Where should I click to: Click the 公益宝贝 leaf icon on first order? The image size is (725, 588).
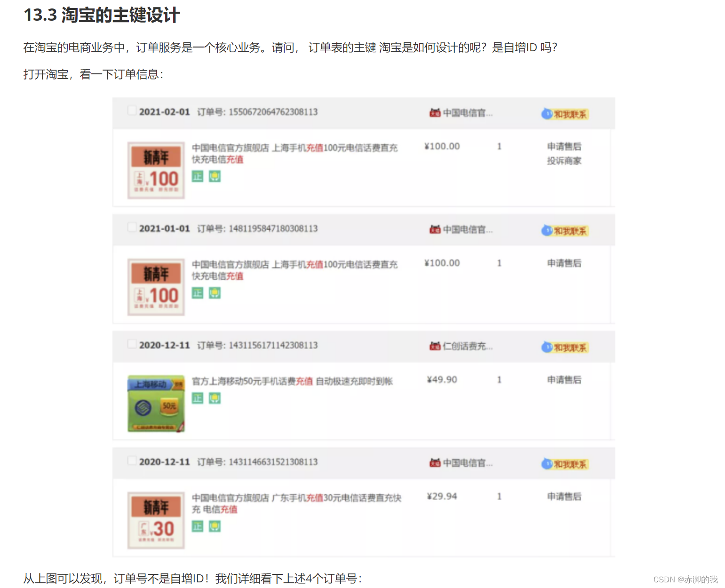point(215,176)
